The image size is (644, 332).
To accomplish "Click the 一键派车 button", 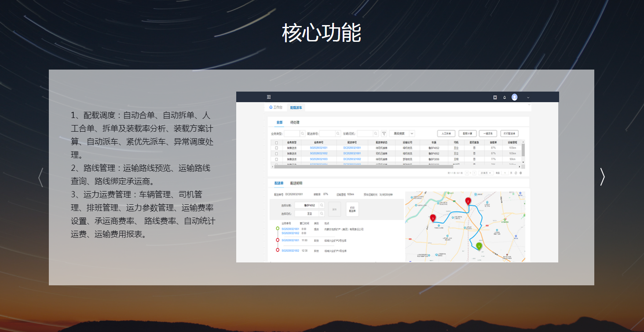I will pos(488,133).
